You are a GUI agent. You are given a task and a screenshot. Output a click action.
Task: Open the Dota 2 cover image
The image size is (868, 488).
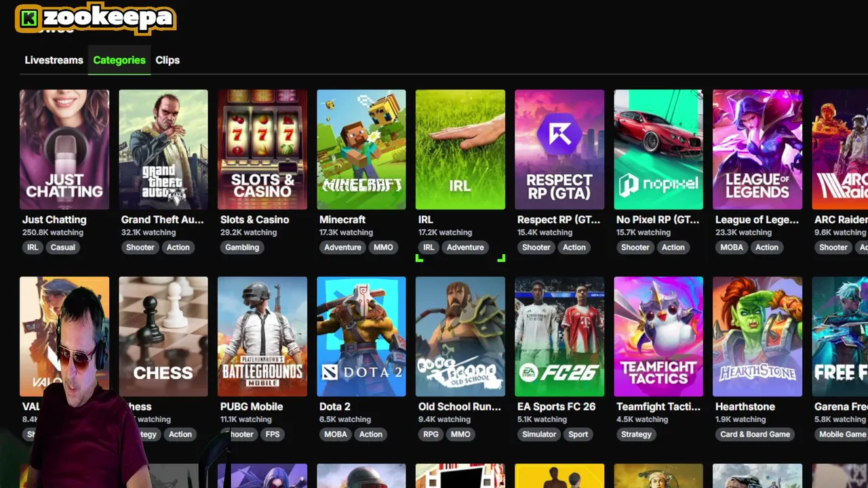point(361,336)
